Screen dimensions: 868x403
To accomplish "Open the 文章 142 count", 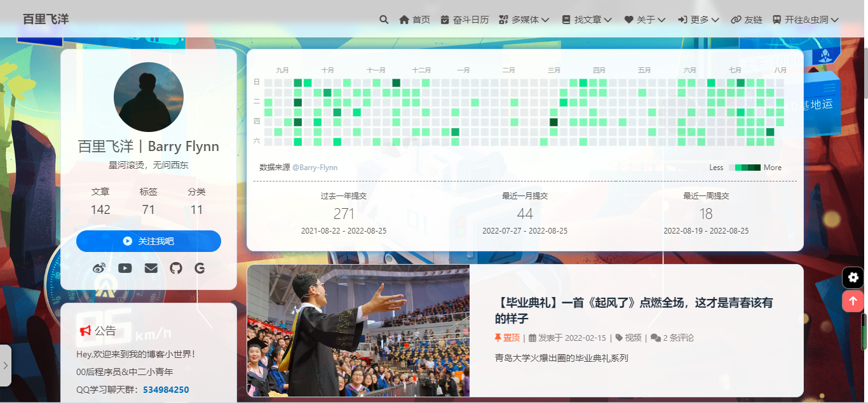I will (100, 201).
